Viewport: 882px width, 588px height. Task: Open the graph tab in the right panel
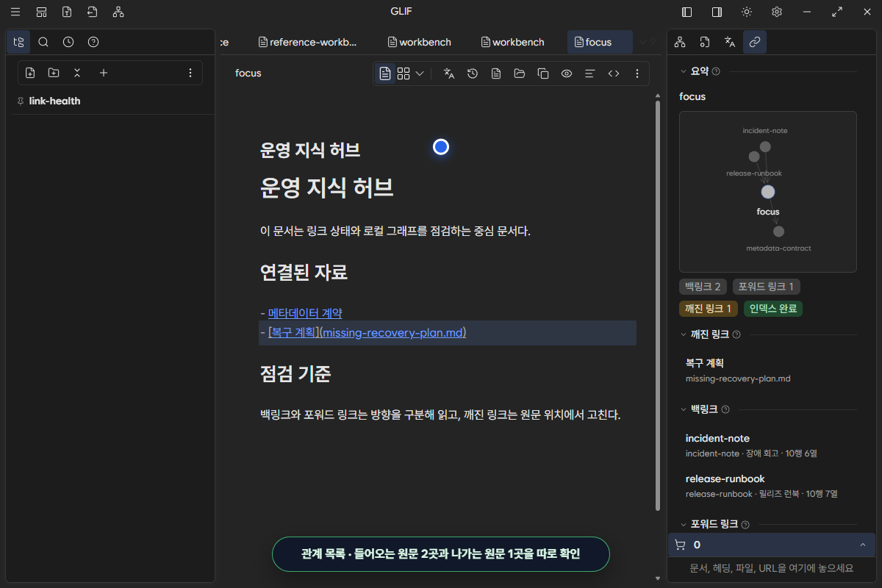[680, 42]
